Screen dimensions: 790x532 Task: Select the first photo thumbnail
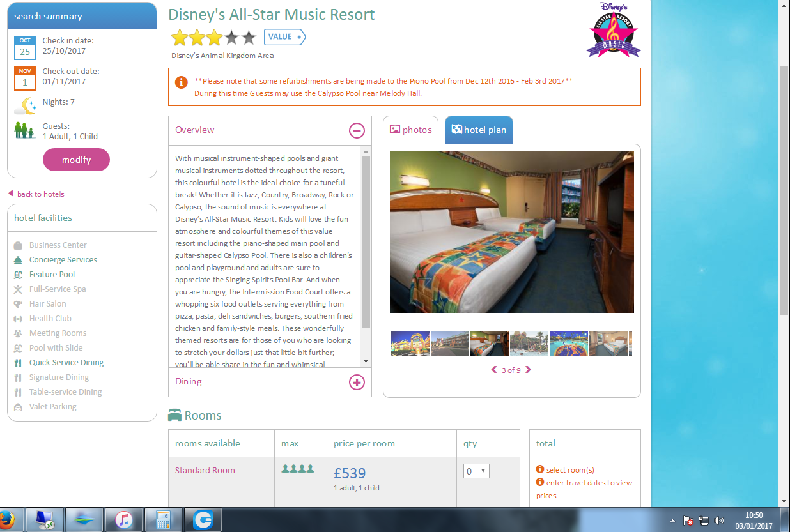pyautogui.click(x=410, y=344)
